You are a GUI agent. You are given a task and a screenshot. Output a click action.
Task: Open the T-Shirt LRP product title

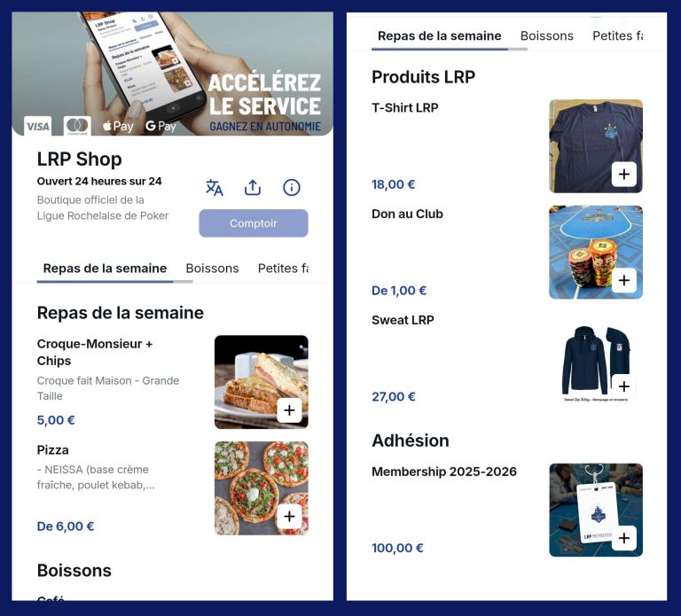(x=404, y=107)
